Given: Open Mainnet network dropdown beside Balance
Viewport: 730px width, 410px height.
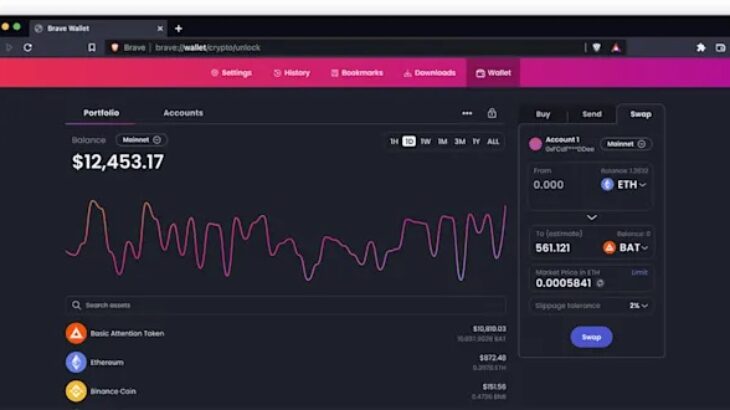Looking at the screenshot, I should click(x=142, y=140).
